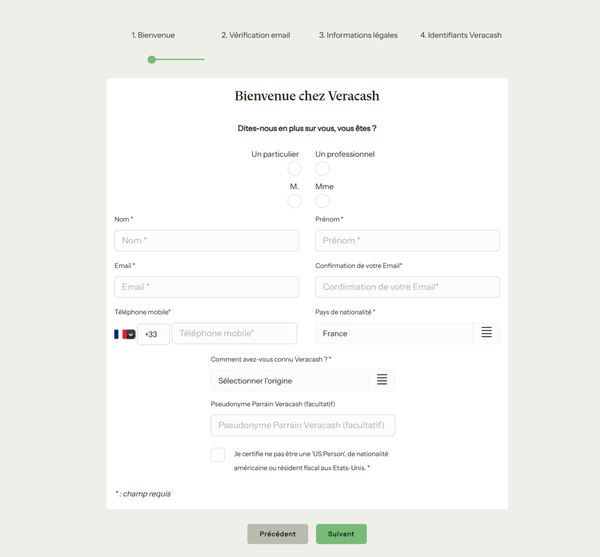
Task: Open 'Sélectionner l'origine' dropdown
Action: (290, 380)
